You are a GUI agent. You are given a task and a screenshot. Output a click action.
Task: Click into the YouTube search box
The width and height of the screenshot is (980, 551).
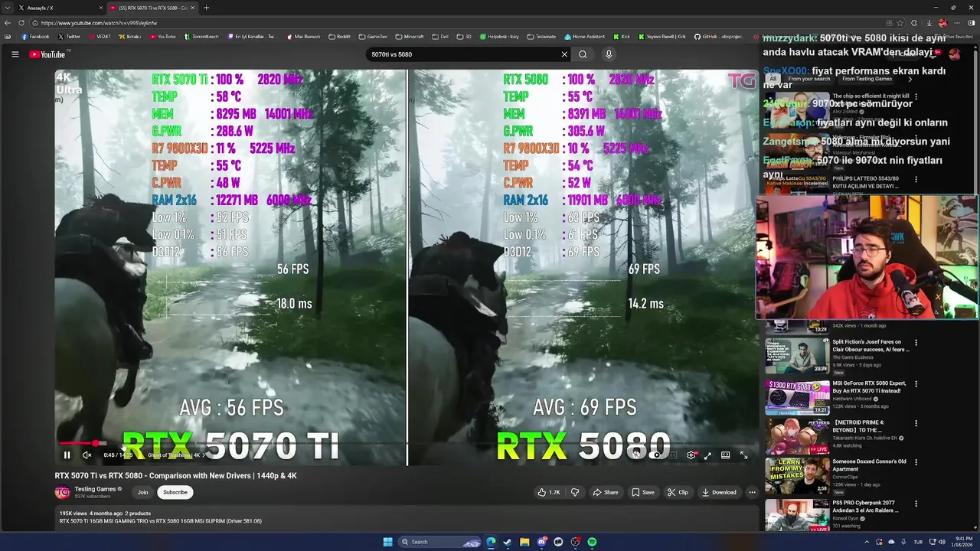point(463,54)
